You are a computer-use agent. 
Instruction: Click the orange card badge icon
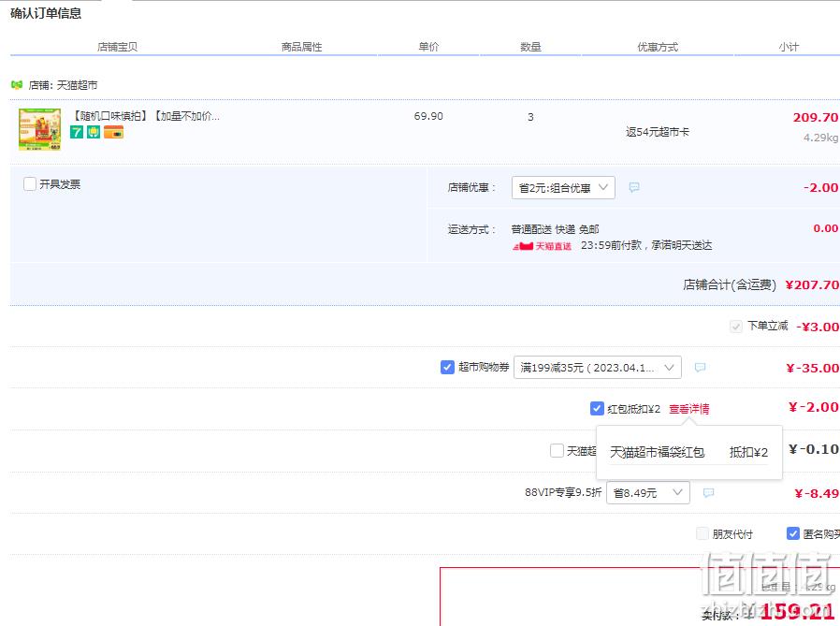tap(113, 132)
